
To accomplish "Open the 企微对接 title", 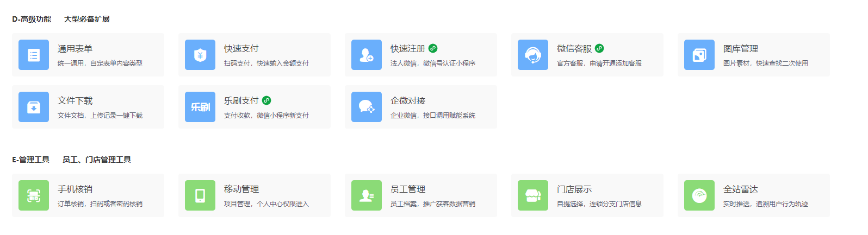I will [408, 100].
